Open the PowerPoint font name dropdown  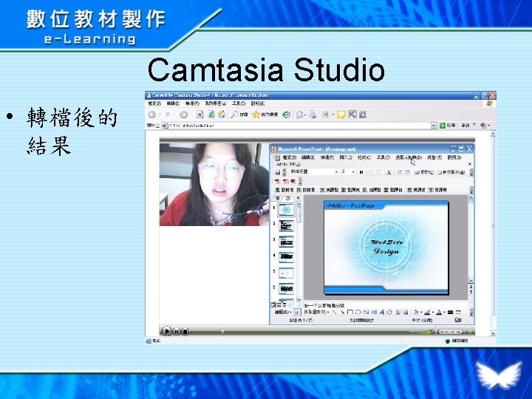click(x=336, y=172)
